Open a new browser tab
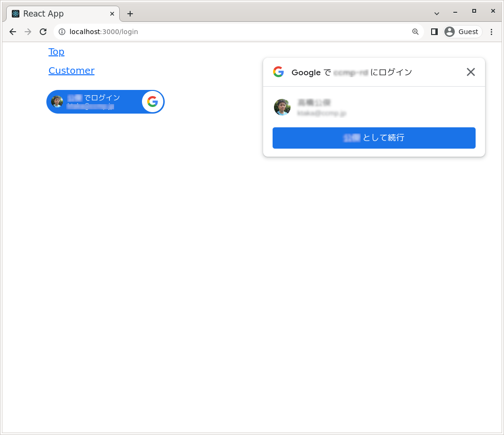The image size is (504, 435). coord(130,14)
